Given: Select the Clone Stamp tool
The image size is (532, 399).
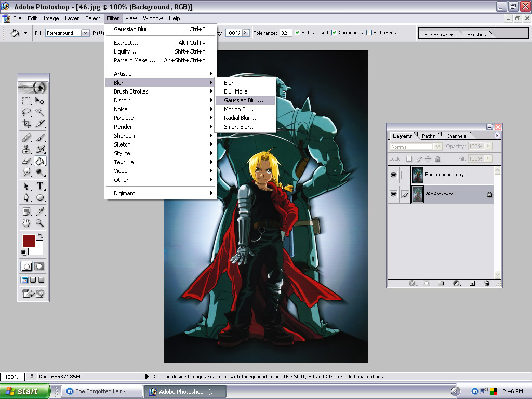Looking at the screenshot, I should pyautogui.click(x=26, y=149).
